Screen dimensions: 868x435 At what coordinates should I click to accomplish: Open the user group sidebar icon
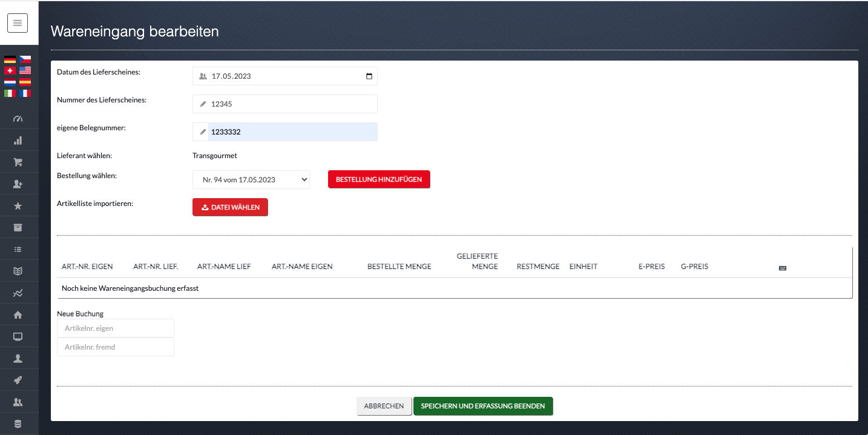18,402
